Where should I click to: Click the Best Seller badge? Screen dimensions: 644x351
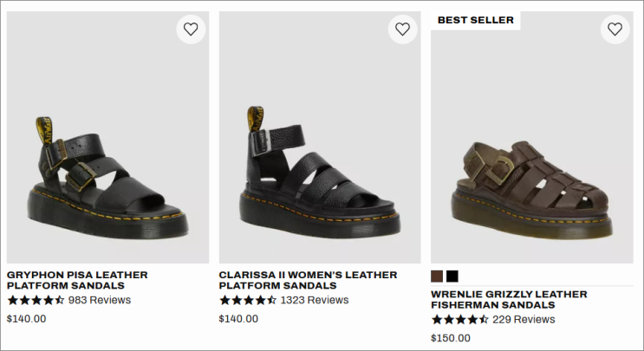click(475, 20)
